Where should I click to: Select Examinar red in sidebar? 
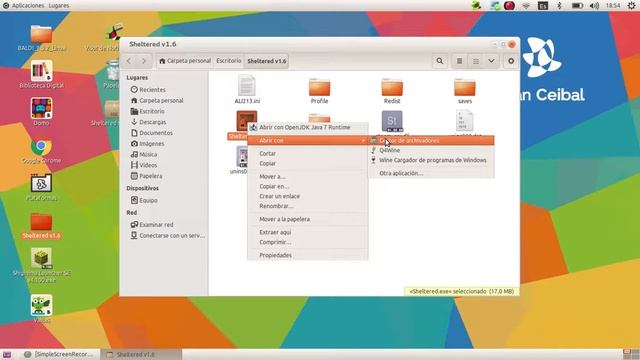tap(156, 224)
